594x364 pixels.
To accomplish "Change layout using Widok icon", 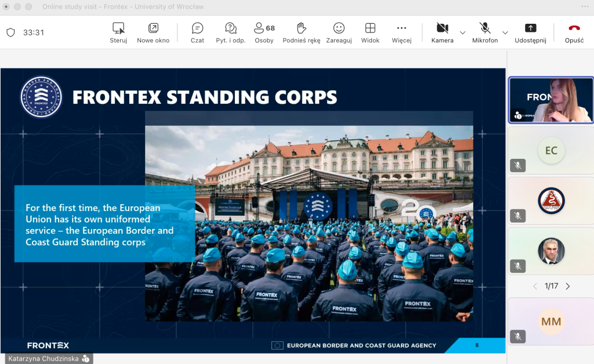I will pos(370,32).
